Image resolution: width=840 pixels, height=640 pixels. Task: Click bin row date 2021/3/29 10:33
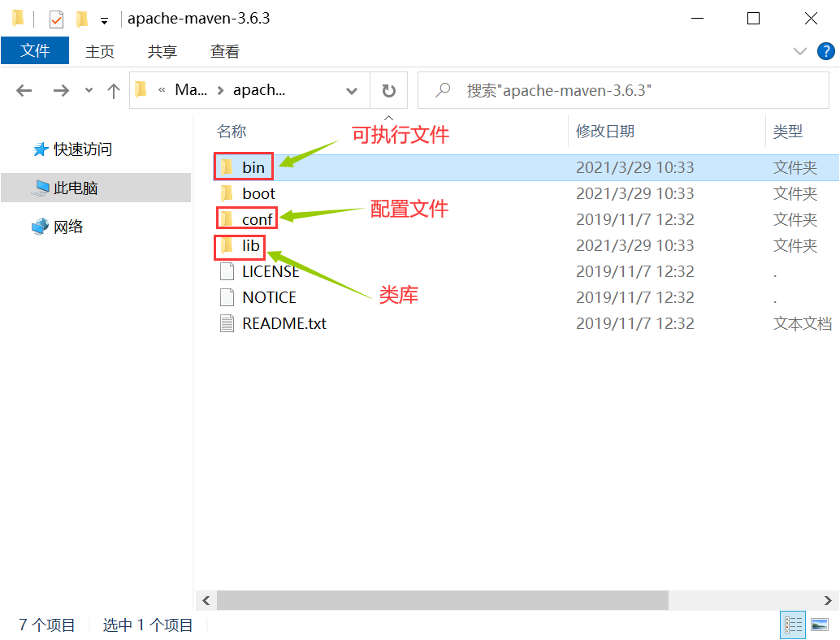[x=634, y=167]
